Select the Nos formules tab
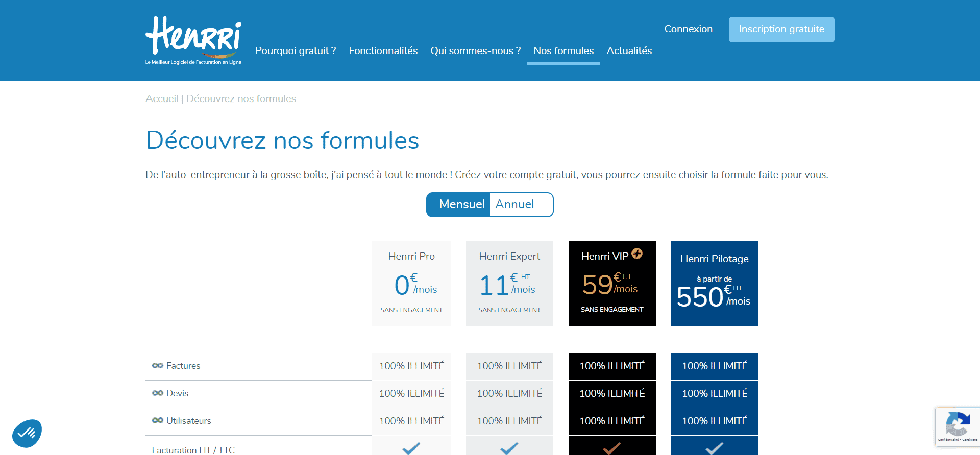 tap(563, 51)
